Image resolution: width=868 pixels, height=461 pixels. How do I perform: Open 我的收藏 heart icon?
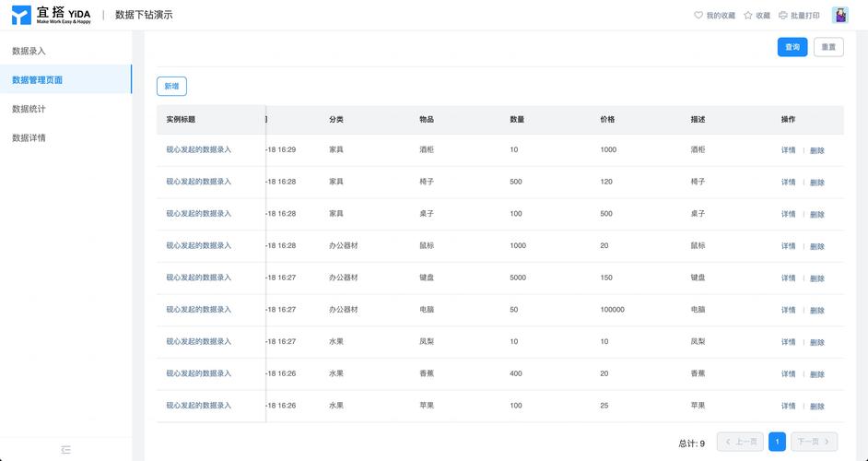pyautogui.click(x=698, y=16)
